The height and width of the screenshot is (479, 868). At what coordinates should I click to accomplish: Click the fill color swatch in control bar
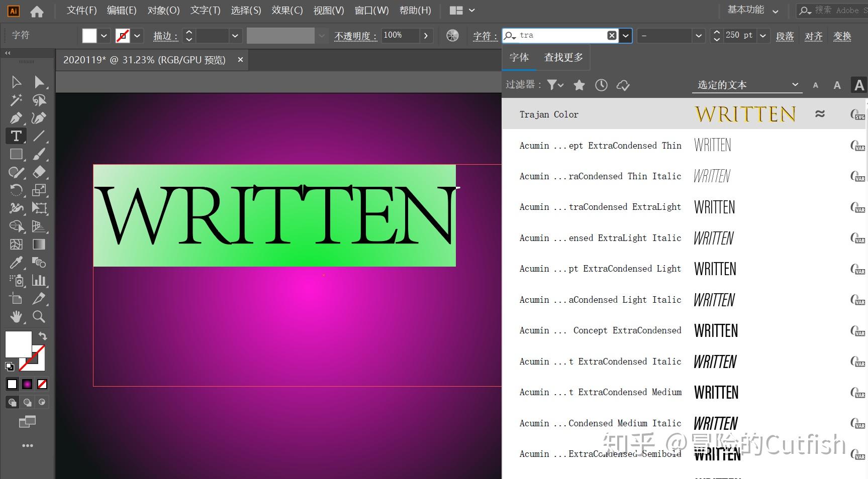click(89, 35)
